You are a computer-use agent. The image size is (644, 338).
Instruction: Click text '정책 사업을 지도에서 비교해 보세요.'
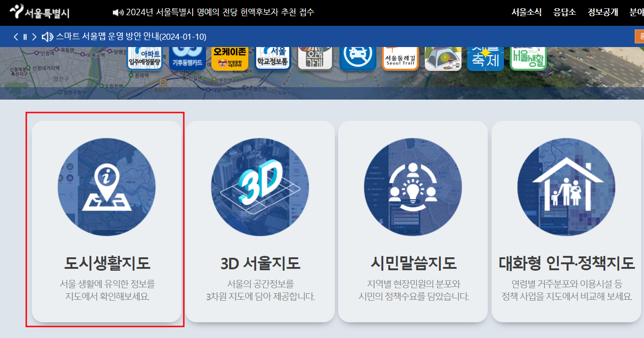[567, 296]
